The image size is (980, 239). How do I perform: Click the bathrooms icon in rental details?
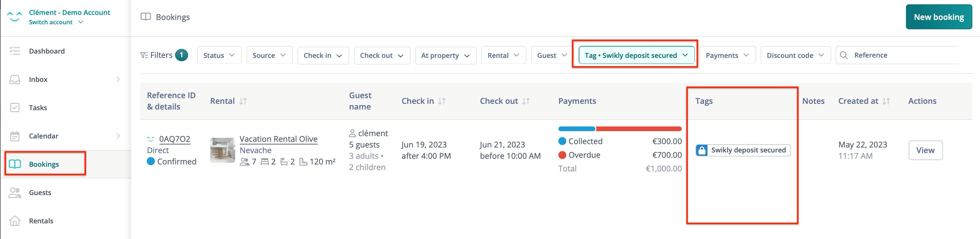click(x=284, y=162)
